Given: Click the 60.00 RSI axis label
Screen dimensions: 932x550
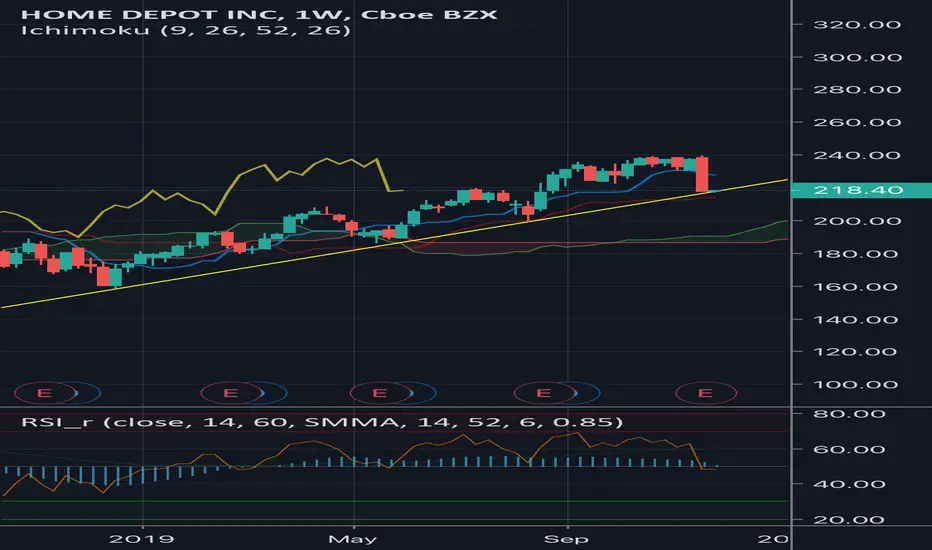Looking at the screenshot, I should tap(849, 450).
